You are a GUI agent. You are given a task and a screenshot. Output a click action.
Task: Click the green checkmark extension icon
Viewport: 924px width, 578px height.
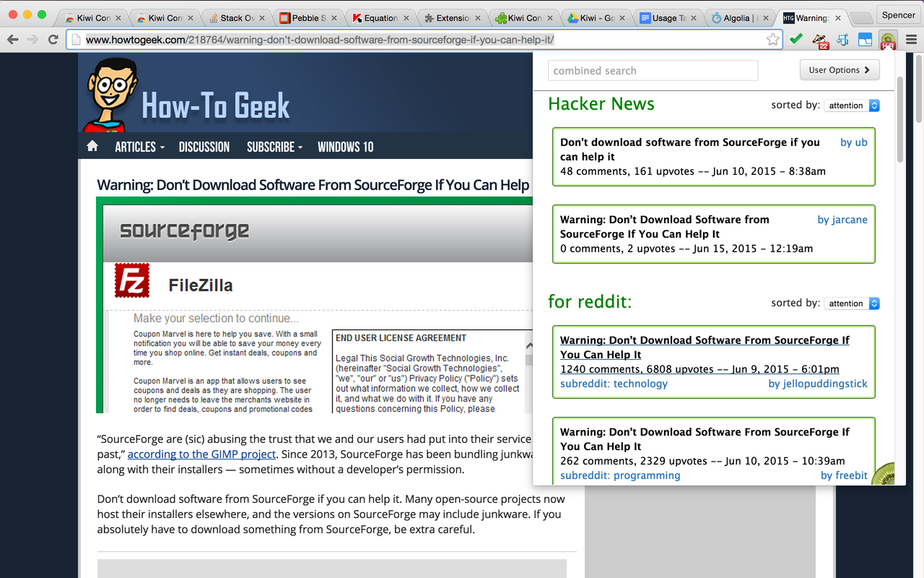[796, 40]
